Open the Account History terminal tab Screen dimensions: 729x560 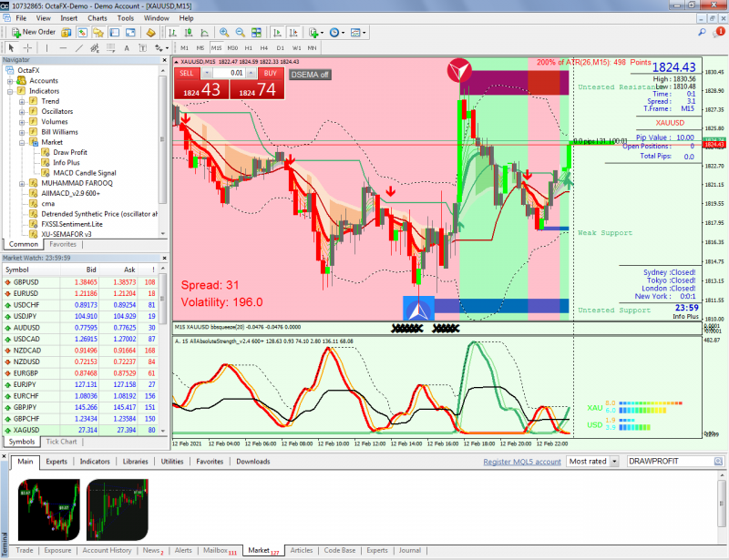click(x=107, y=550)
